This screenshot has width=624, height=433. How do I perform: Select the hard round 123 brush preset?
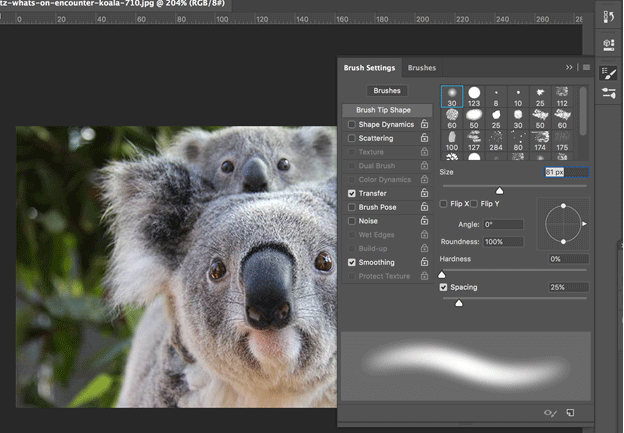pos(474,97)
